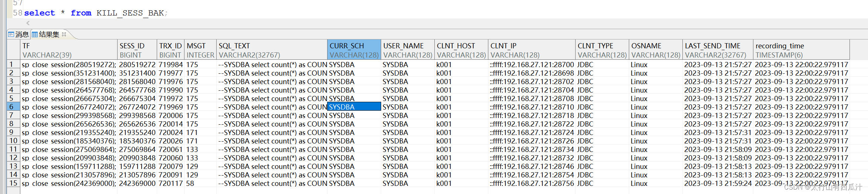The height and width of the screenshot is (194, 868).
Task: Close the 结果集 tab
Action: [64, 34]
